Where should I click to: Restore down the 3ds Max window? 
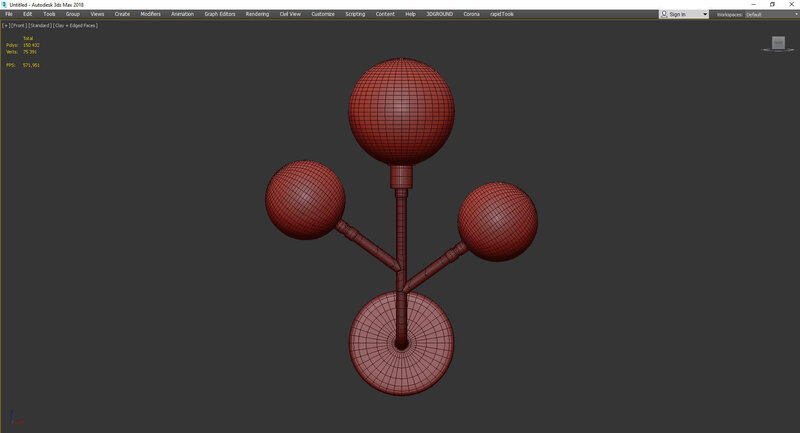tap(772, 4)
